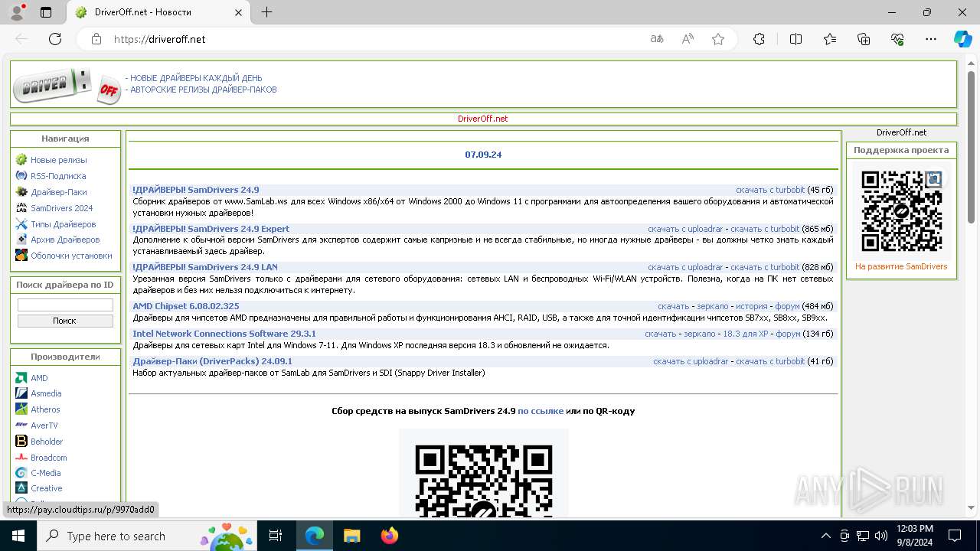Click the Read aloud icon
The width and height of the screenshot is (980, 551).
pos(688,39)
